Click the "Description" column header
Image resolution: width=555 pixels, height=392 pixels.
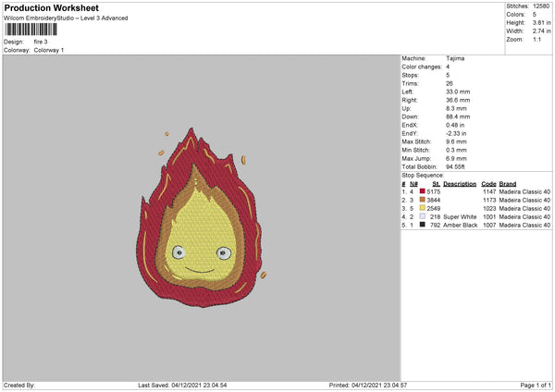tap(460, 184)
